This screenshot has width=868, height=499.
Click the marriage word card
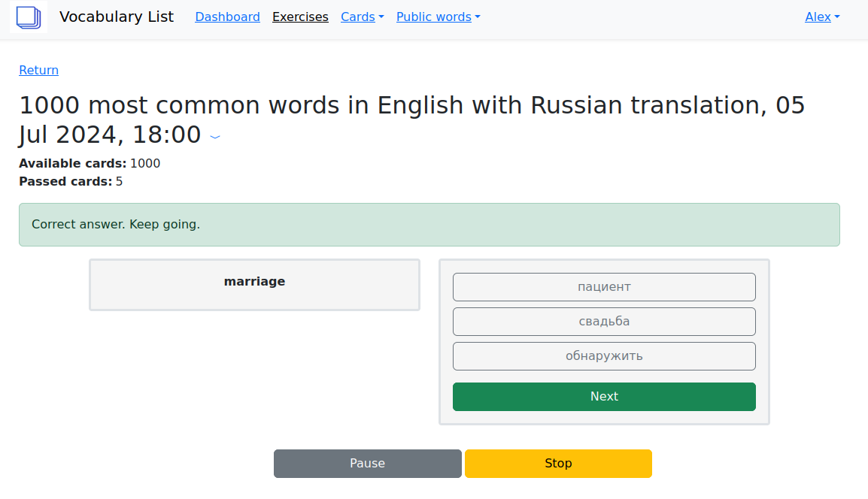(x=254, y=284)
